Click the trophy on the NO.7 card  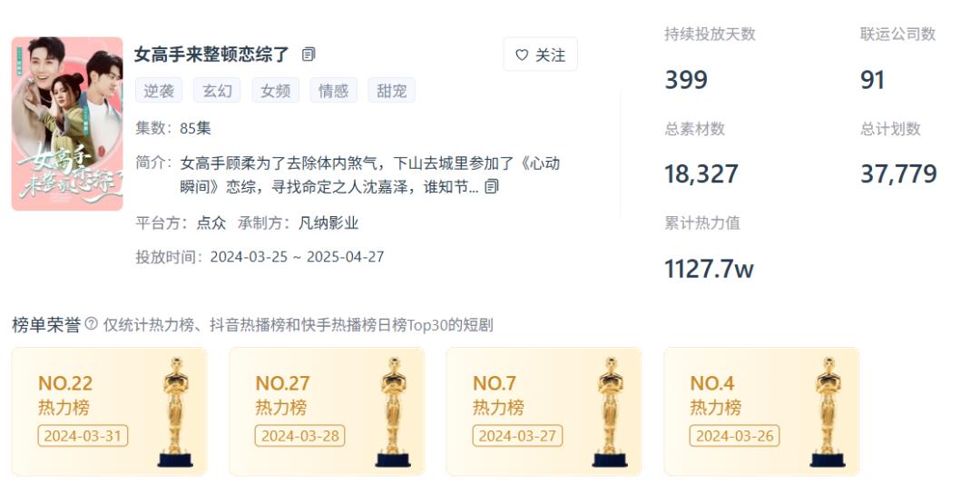(610, 411)
